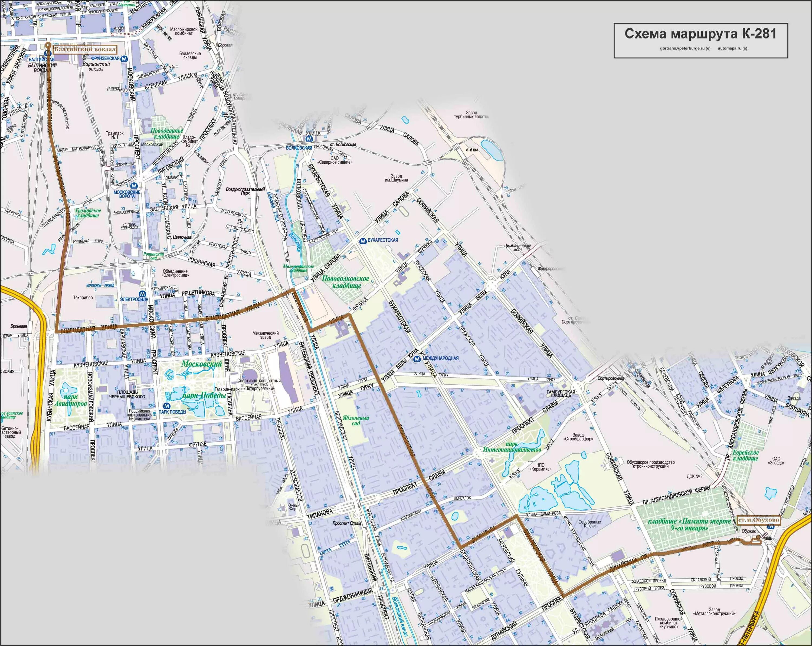Click the Новодевичье кладбище label
This screenshot has height=646, width=812.
pos(167,133)
